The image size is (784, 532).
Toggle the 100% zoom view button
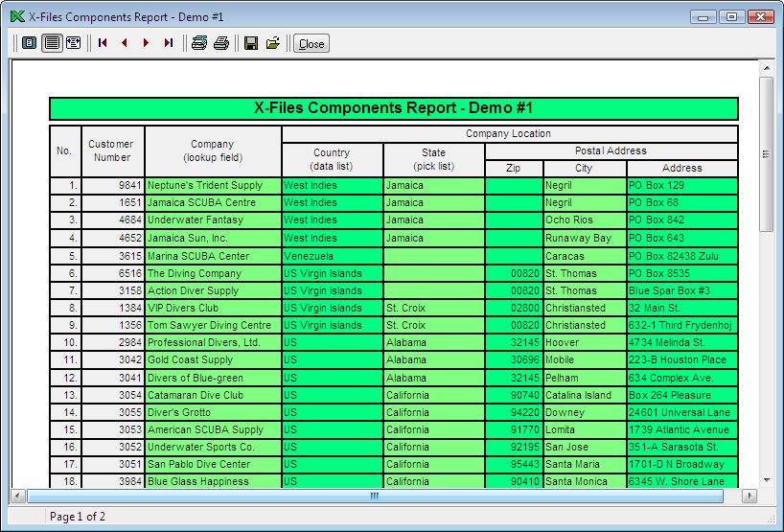click(x=52, y=43)
